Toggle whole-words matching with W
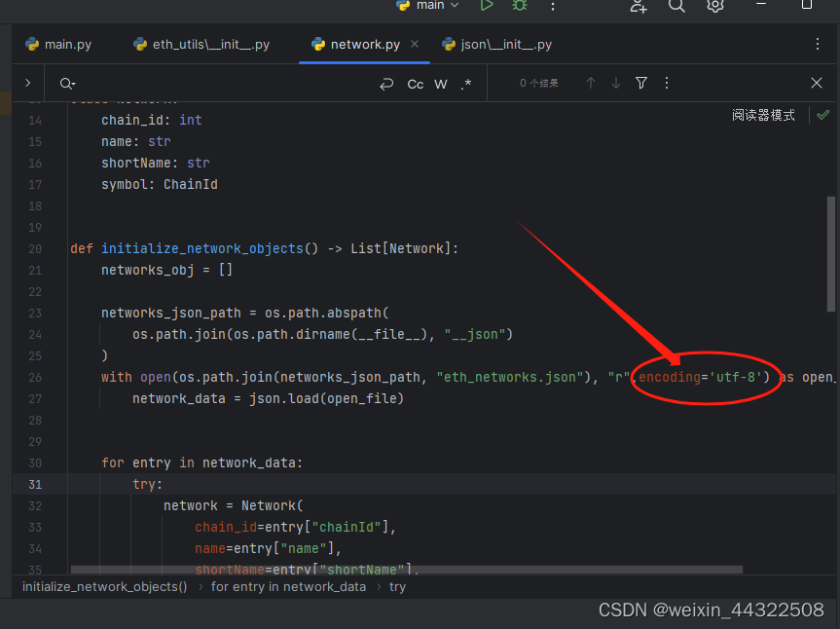The height and width of the screenshot is (629, 840). click(x=440, y=83)
